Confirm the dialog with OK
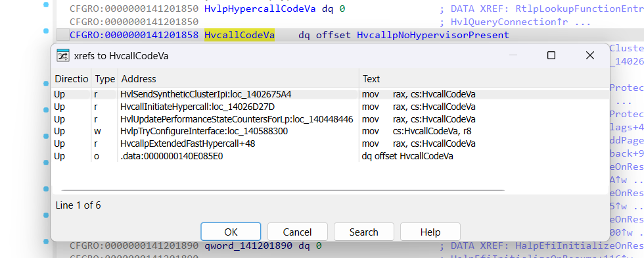The image size is (644, 258). coord(231,232)
